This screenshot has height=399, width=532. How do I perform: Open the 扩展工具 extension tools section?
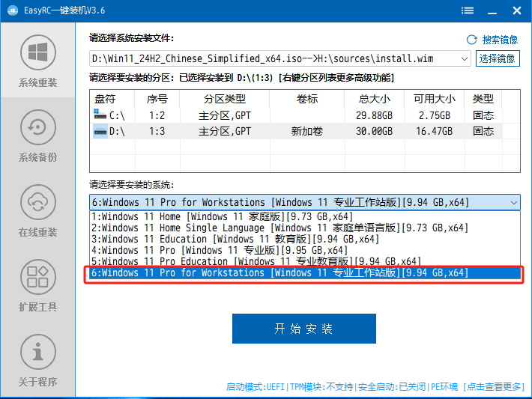pos(37,285)
